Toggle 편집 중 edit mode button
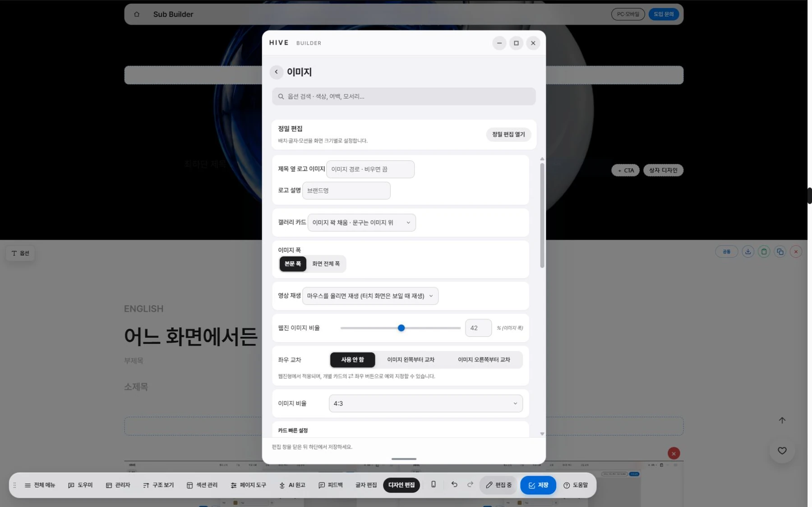This screenshot has height=507, width=812. click(x=498, y=485)
